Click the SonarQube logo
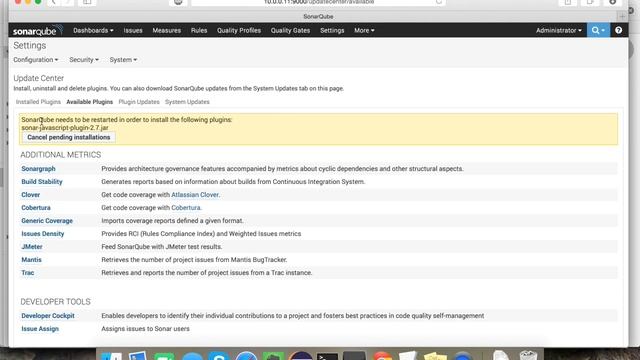The image size is (640, 360). click(x=37, y=31)
